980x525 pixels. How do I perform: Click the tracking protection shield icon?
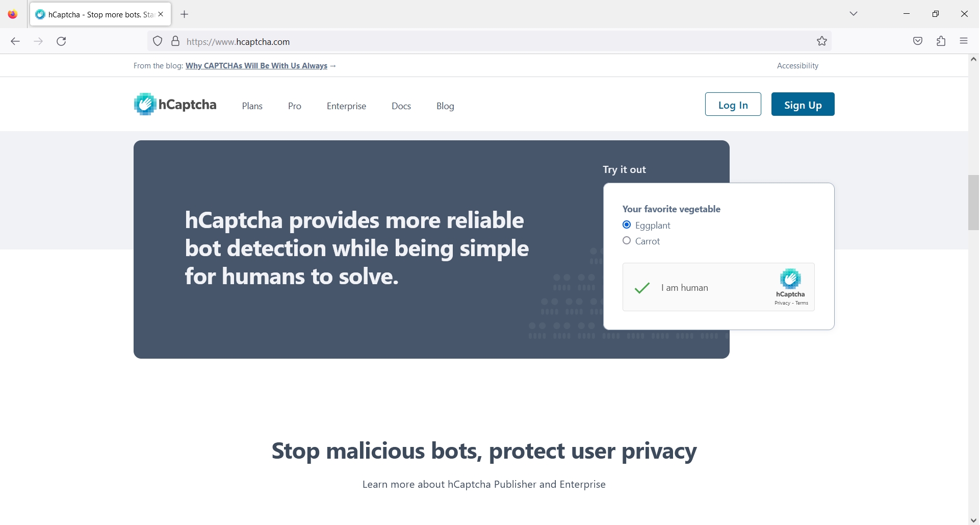pyautogui.click(x=158, y=41)
